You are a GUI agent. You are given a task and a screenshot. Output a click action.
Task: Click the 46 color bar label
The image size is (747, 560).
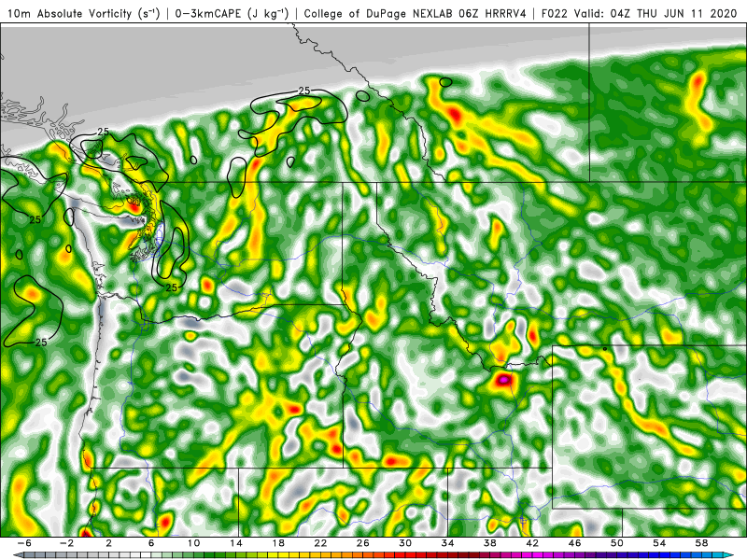coord(574,543)
